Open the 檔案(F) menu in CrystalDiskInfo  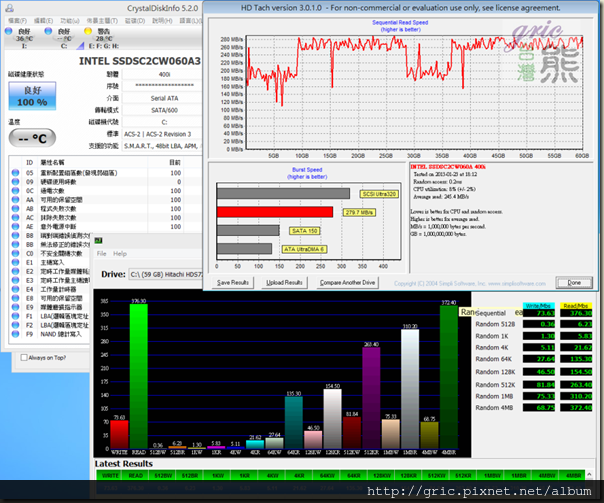(18, 20)
